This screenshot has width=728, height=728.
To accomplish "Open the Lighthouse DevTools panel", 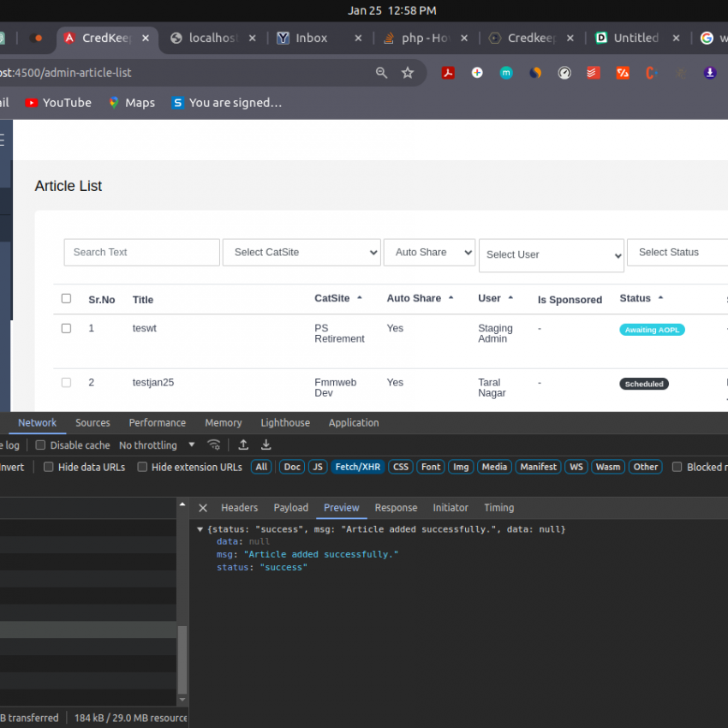I will click(285, 422).
